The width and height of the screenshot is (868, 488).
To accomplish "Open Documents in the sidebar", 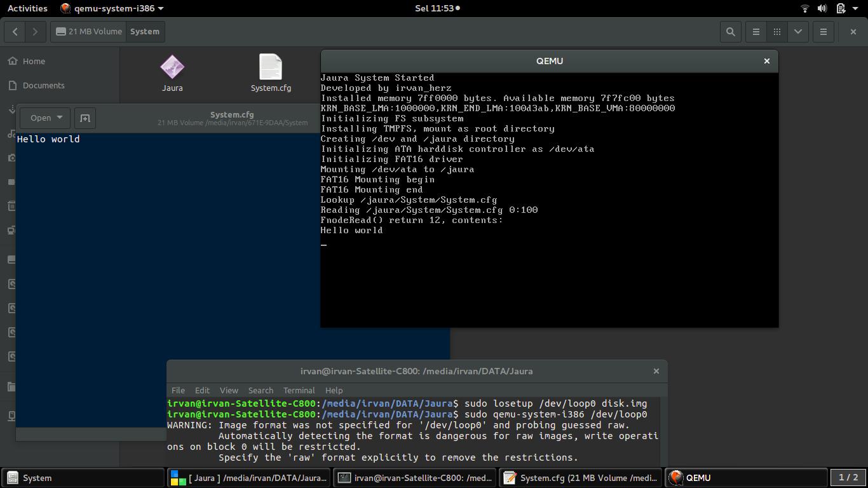I will 43,85.
